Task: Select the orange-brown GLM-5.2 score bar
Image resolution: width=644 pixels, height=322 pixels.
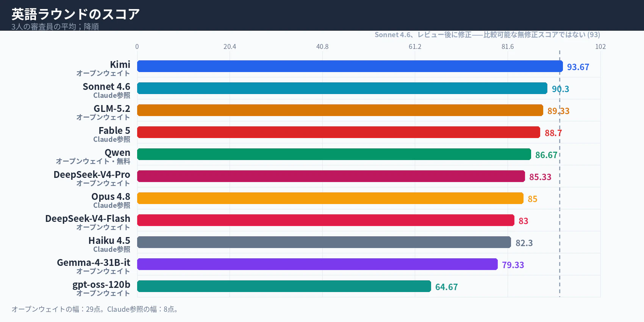Action: coord(340,110)
